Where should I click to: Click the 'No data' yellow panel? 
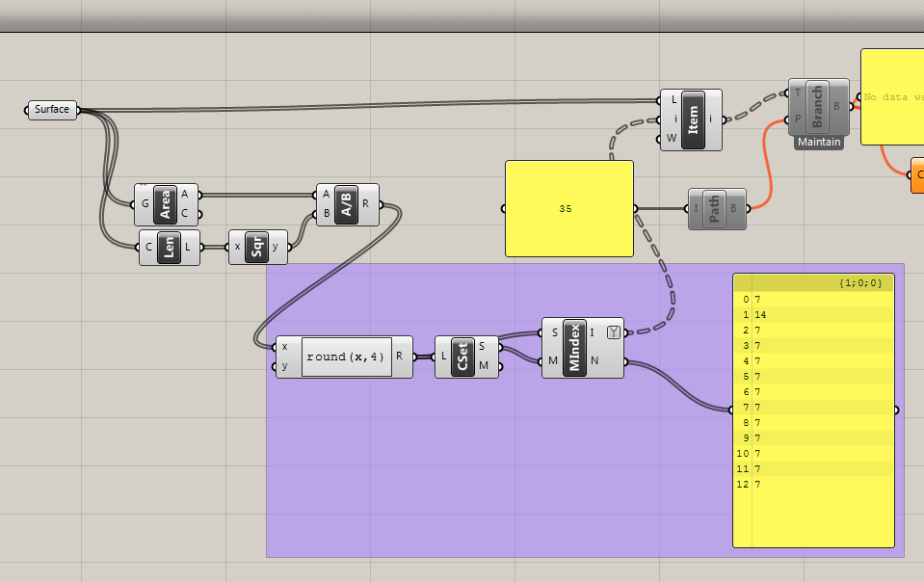[x=892, y=96]
